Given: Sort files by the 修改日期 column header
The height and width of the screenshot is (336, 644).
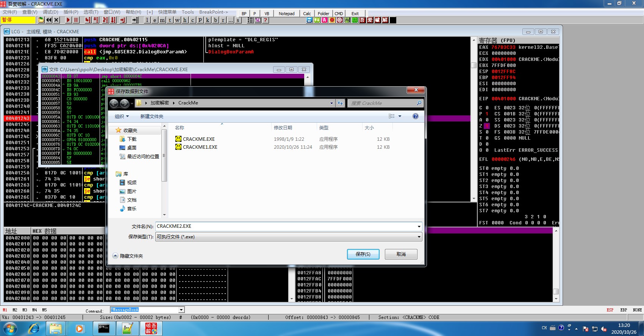Looking at the screenshot, I should [294, 128].
